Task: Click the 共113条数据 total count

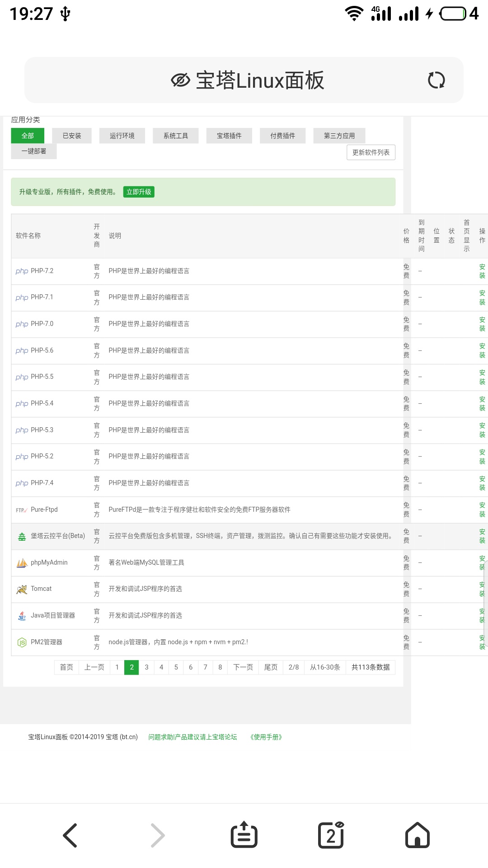Action: coord(371,667)
